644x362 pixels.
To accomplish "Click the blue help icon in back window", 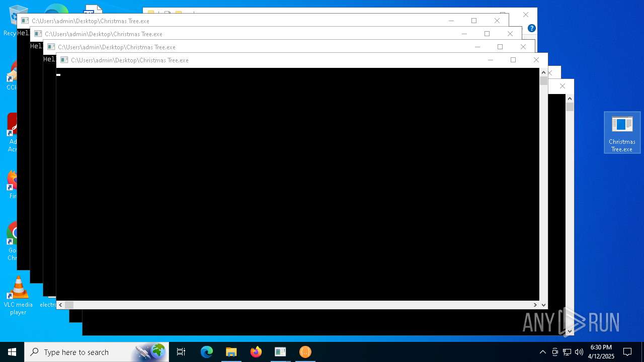I will [532, 28].
